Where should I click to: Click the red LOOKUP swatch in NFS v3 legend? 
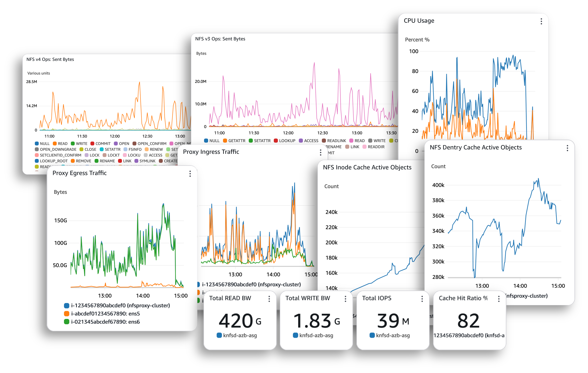pyautogui.click(x=276, y=141)
